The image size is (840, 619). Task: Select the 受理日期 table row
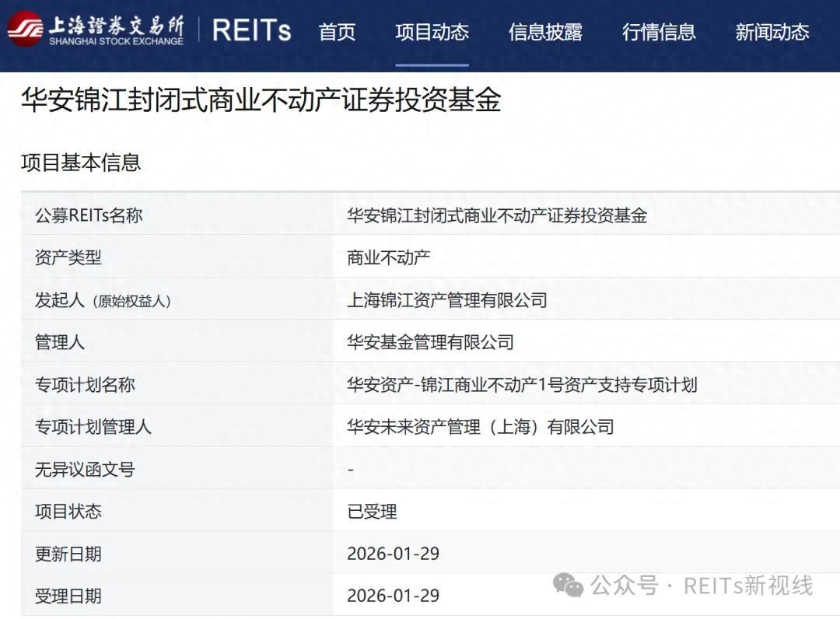[x=420, y=596]
